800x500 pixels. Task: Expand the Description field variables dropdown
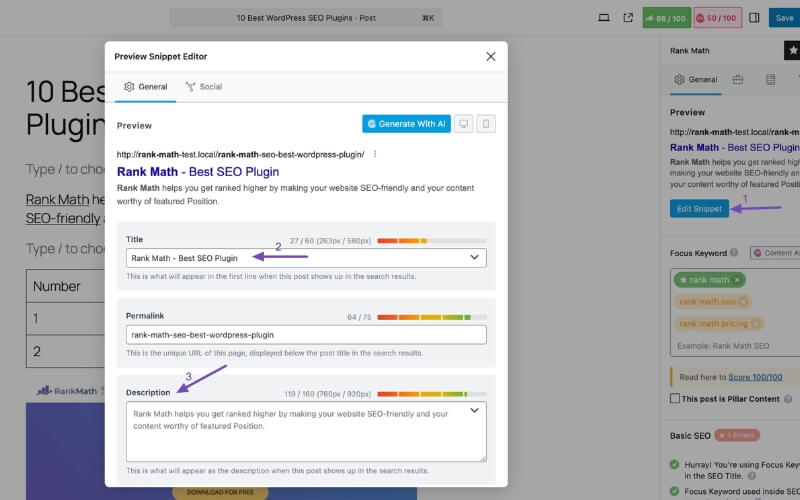pyautogui.click(x=474, y=410)
